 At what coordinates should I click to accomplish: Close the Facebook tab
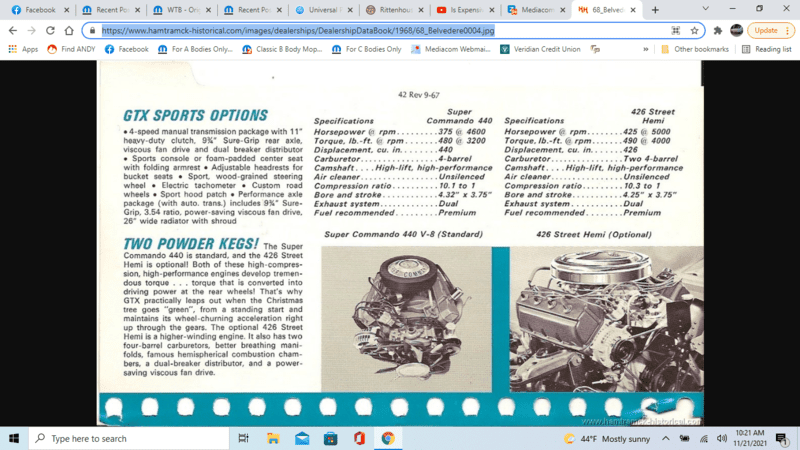[x=66, y=10]
